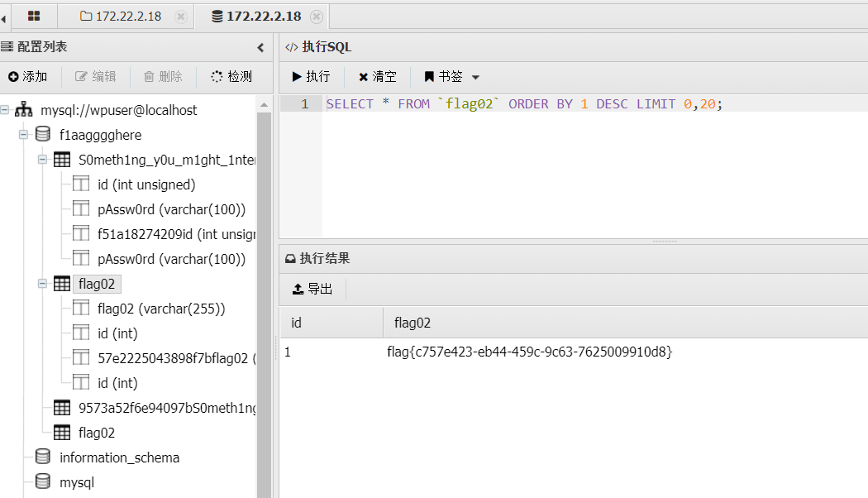Collapse the config list panel chevron
The width and height of the screenshot is (868, 498).
(260, 48)
